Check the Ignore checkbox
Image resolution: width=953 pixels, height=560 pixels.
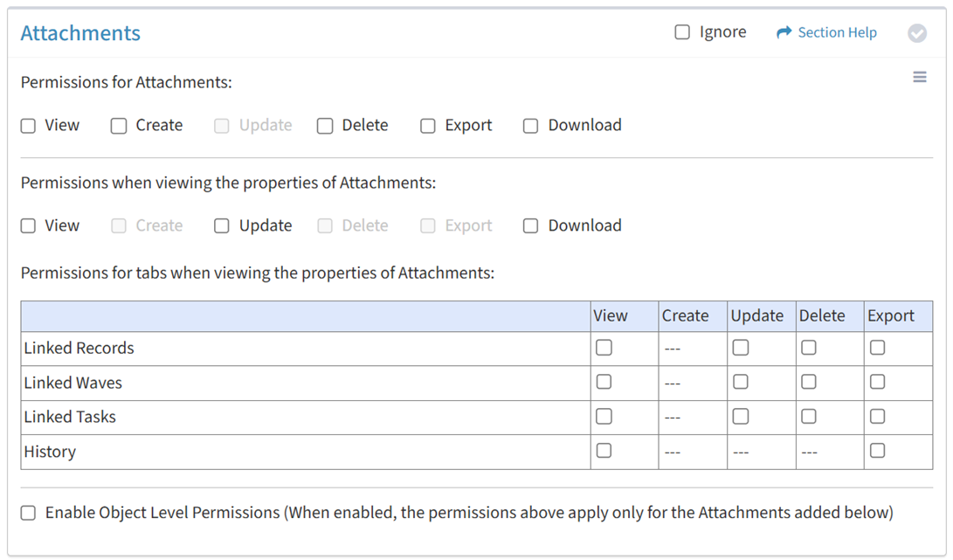point(682,32)
